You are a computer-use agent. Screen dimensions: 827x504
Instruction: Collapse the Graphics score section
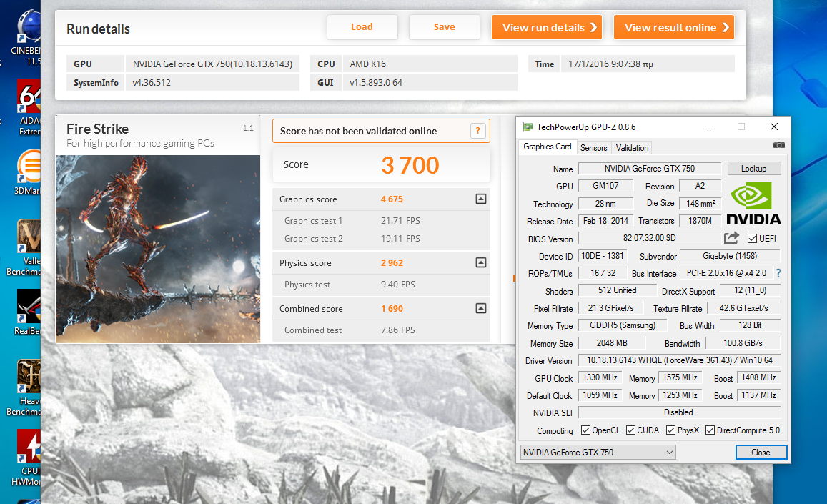coord(481,199)
